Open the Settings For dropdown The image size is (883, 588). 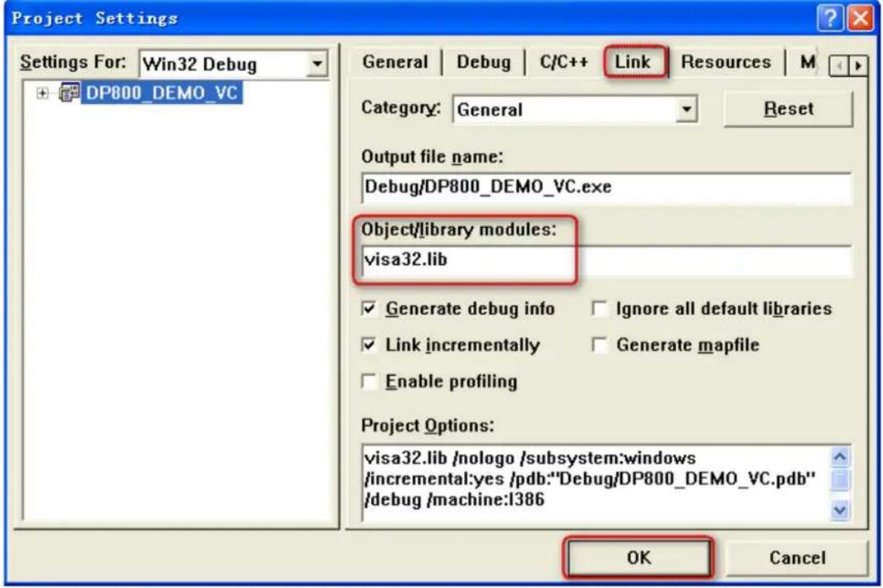pos(317,64)
